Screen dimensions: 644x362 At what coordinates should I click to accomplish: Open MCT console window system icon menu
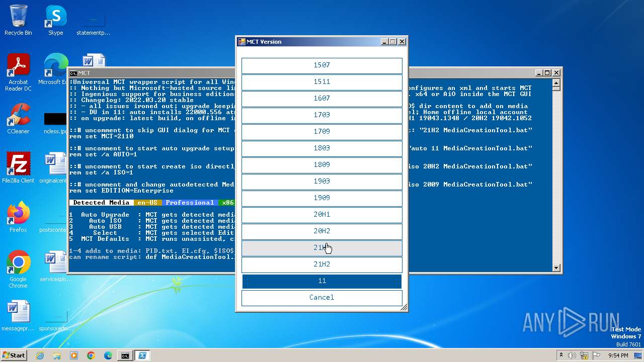73,73
